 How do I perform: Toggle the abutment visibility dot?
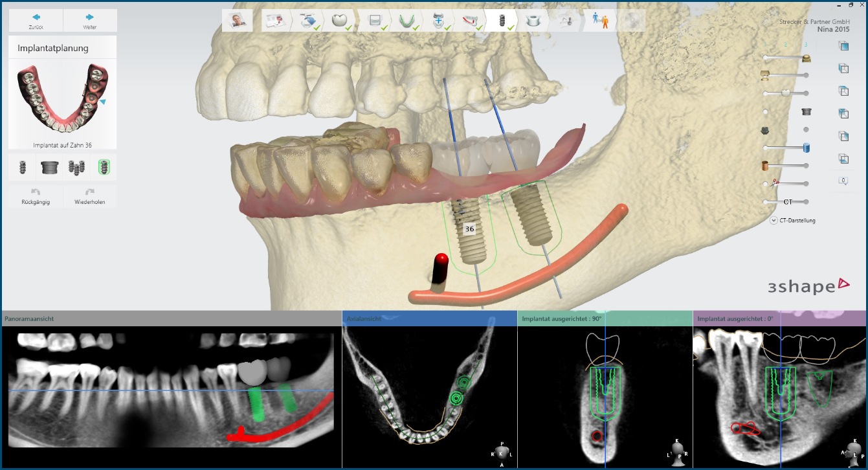click(x=806, y=129)
